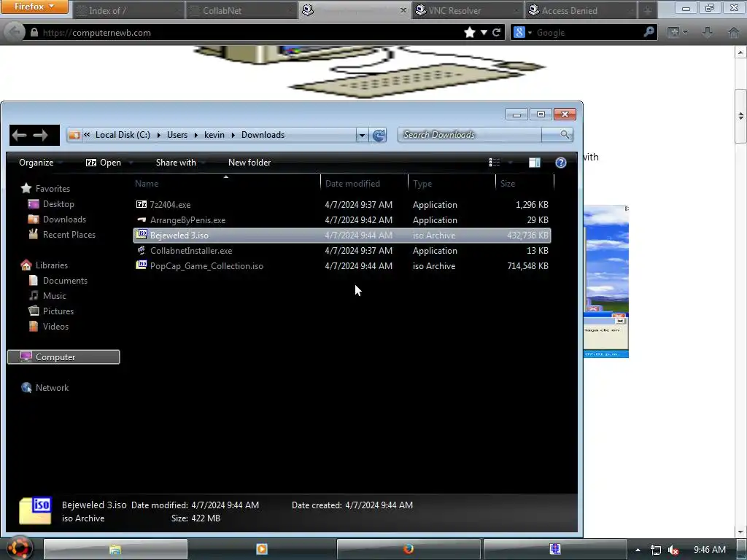Click the 714,548 KB size cell

coord(527,266)
